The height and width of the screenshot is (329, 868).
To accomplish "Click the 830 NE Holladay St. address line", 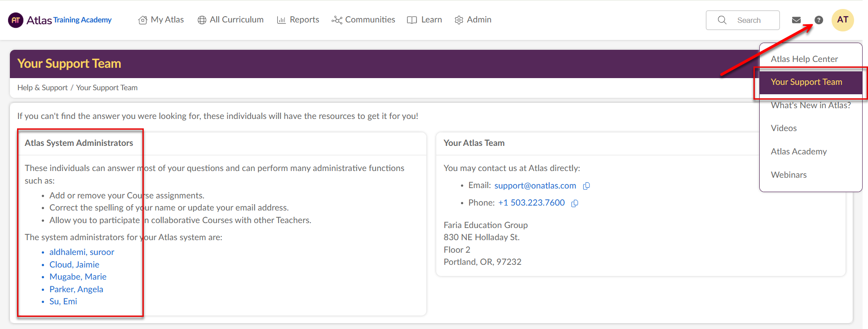I will coord(482,237).
